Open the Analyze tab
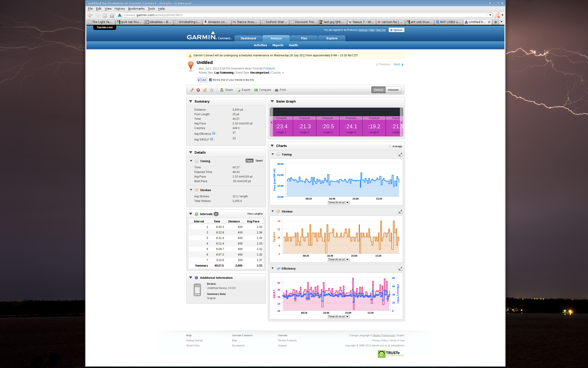Image resolution: width=588 pixels, height=368 pixels. [276, 38]
